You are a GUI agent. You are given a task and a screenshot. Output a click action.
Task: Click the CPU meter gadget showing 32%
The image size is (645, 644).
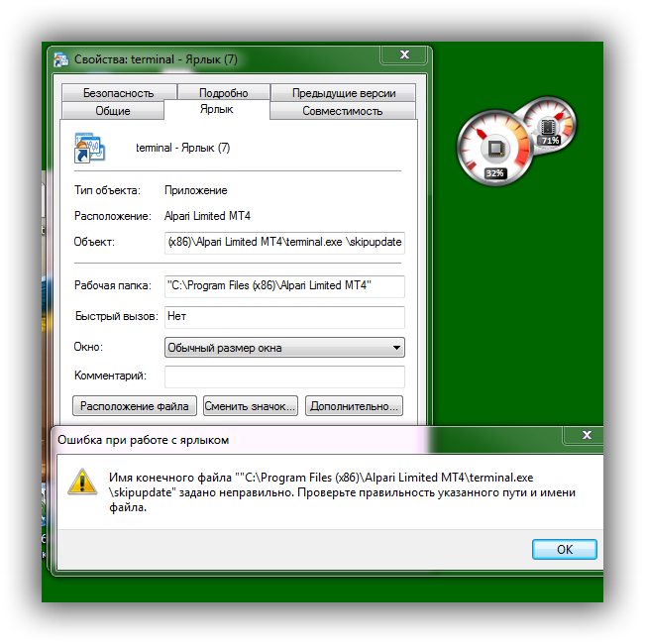[x=494, y=149]
